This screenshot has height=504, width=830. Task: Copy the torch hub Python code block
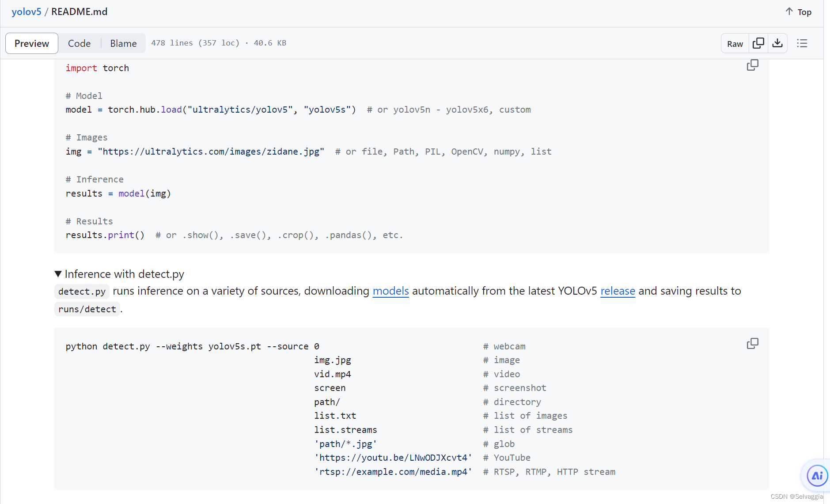pos(753,65)
